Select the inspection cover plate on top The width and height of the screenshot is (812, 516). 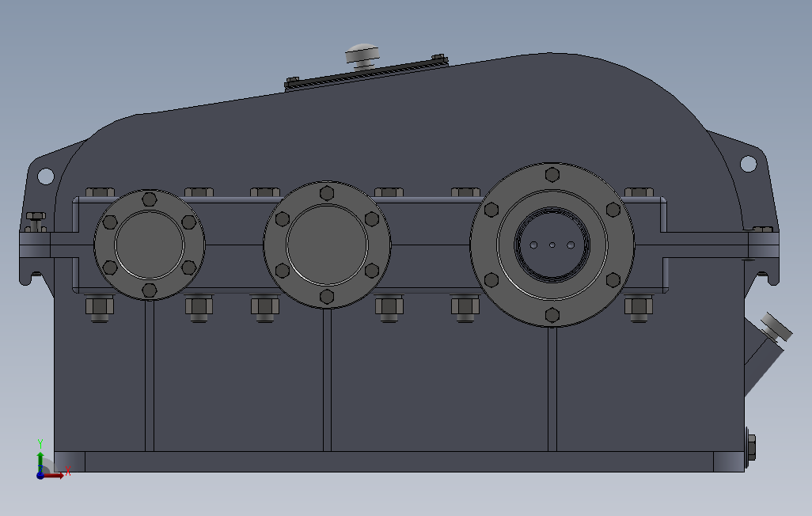click(366, 73)
